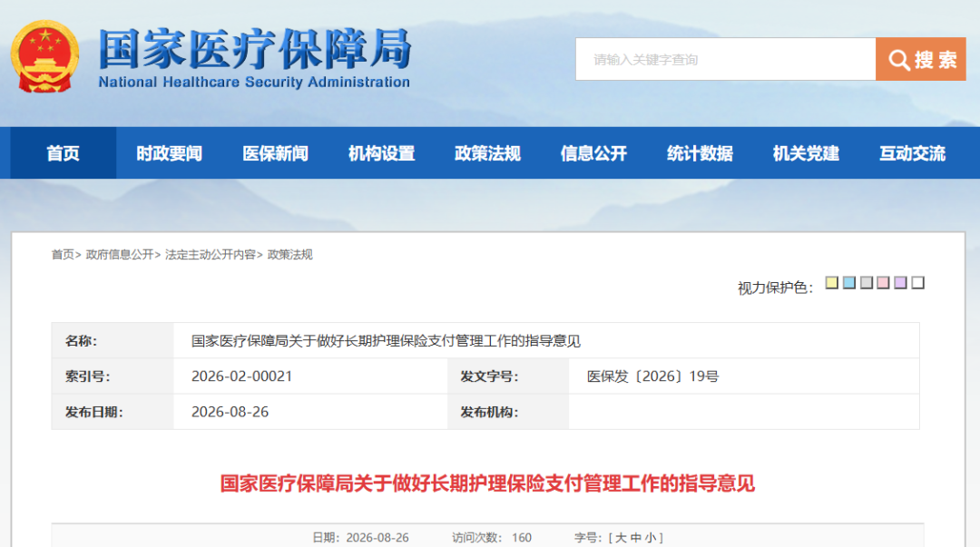Go to 首页 in the breadcrumb
This screenshot has height=547, width=980.
tap(63, 254)
